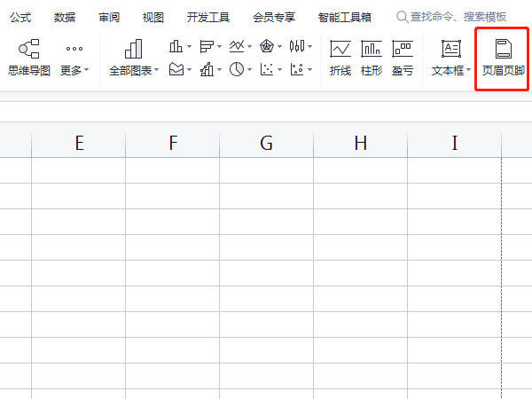Insert a horizontal bar chart

[x=207, y=46]
